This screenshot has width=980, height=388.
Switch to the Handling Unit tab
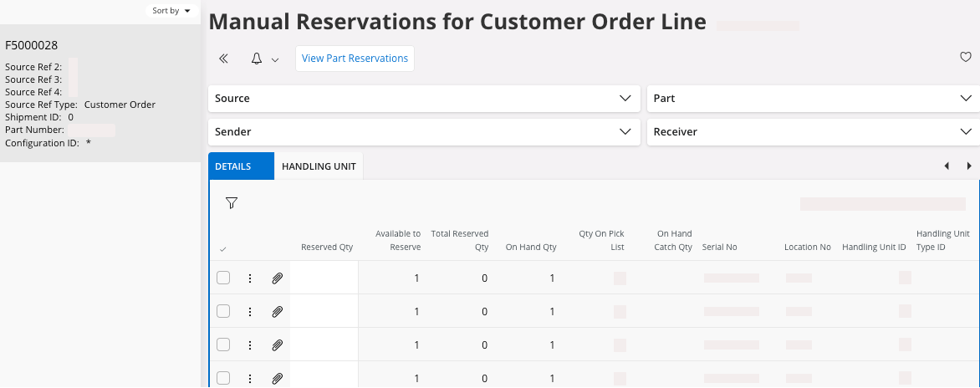pos(319,166)
